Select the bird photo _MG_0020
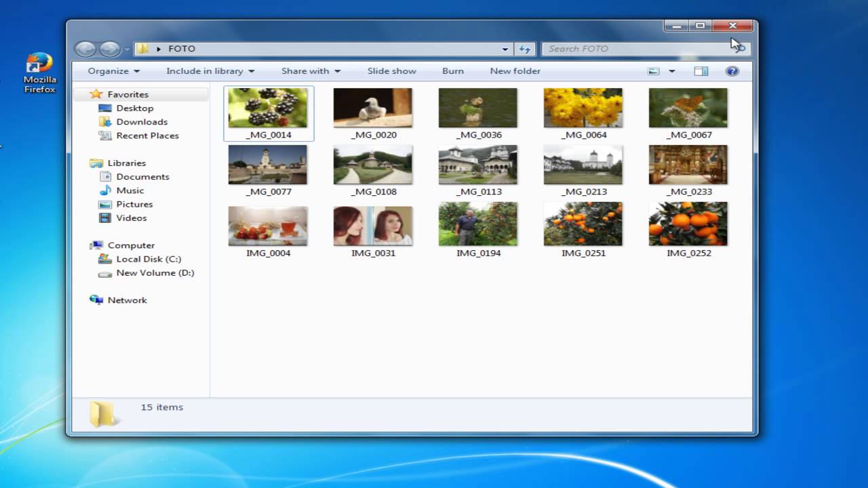The image size is (868, 488). click(x=373, y=108)
